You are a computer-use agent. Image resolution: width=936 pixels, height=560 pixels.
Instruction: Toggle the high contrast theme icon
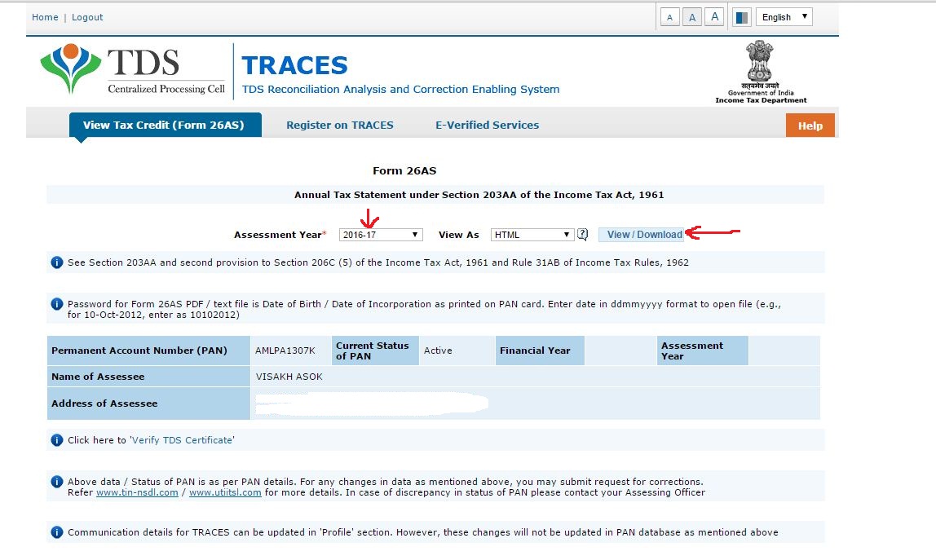741,17
